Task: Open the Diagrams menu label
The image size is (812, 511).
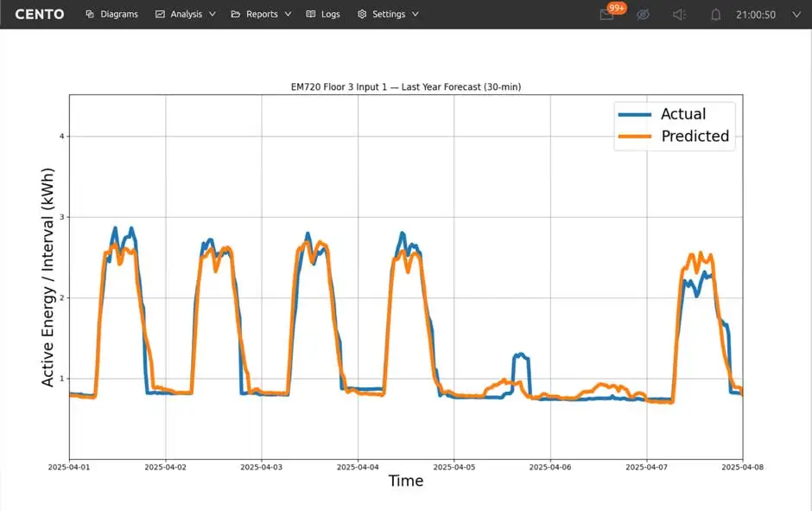Action: pos(119,15)
